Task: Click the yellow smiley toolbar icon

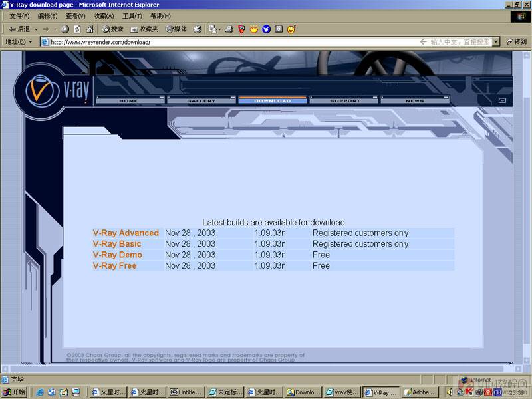Action: pyautogui.click(x=291, y=29)
